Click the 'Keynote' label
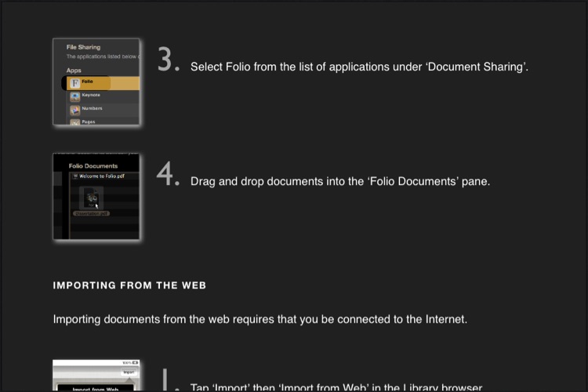The height and width of the screenshot is (392, 588). [91, 95]
